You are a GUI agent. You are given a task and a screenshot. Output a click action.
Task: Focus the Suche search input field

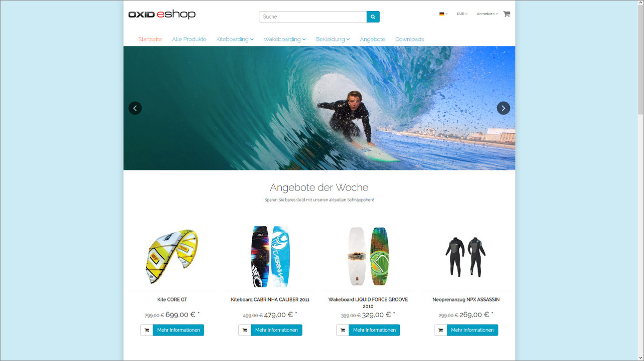tap(313, 16)
